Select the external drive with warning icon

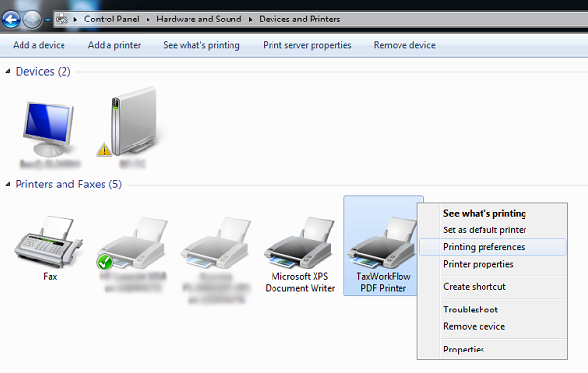(x=130, y=122)
